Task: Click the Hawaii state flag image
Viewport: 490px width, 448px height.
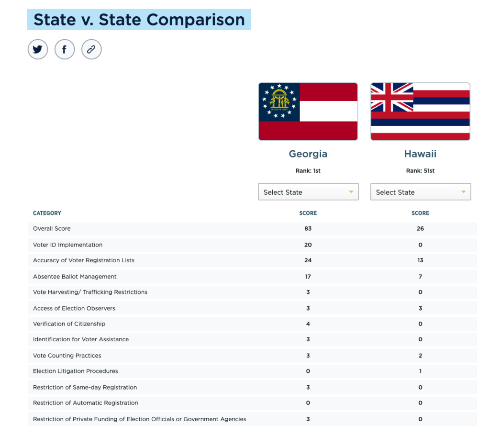Action: (420, 112)
